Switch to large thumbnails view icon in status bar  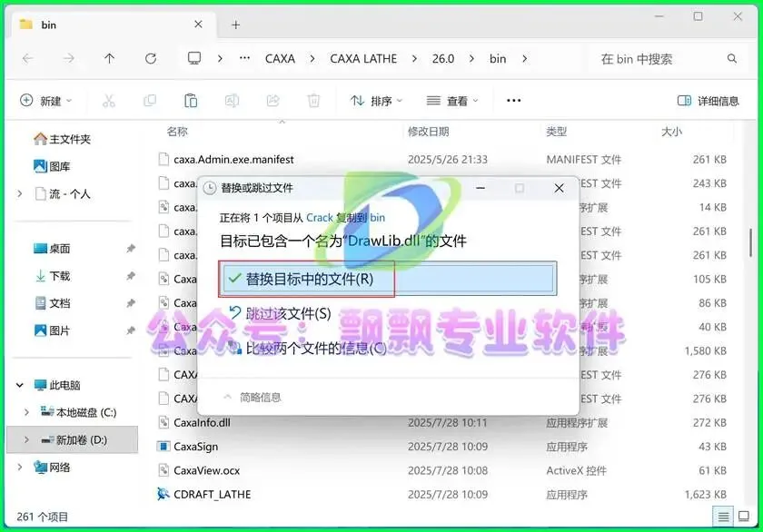(x=744, y=517)
